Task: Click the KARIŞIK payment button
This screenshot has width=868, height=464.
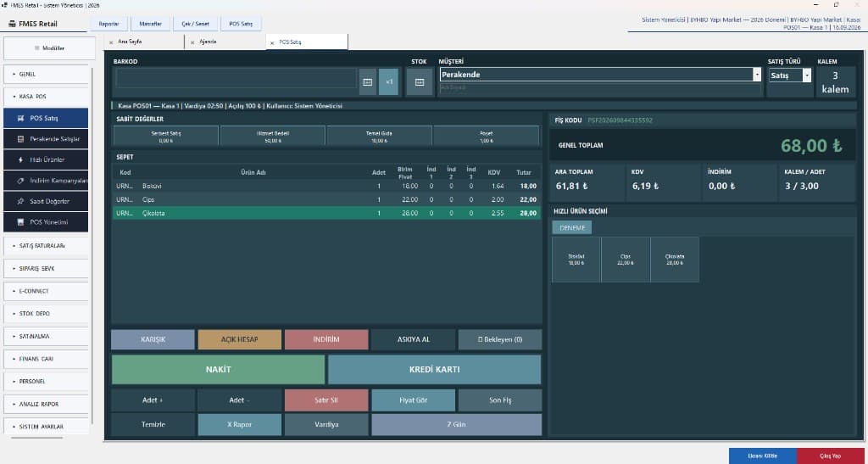Action: click(153, 339)
